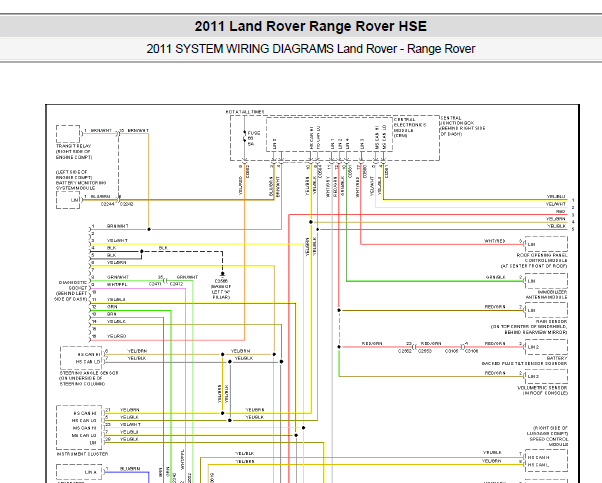Select the 'C0585' ground point label

[221, 281]
